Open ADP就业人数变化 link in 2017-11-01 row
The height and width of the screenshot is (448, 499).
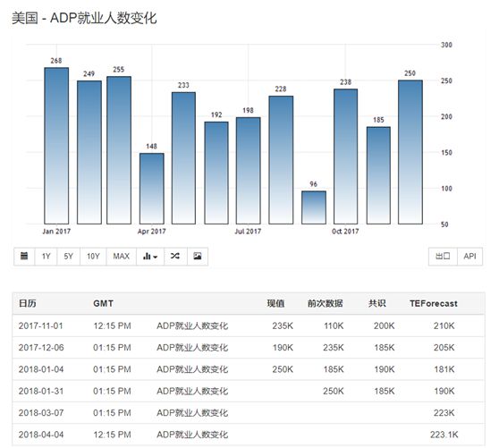click(x=192, y=325)
